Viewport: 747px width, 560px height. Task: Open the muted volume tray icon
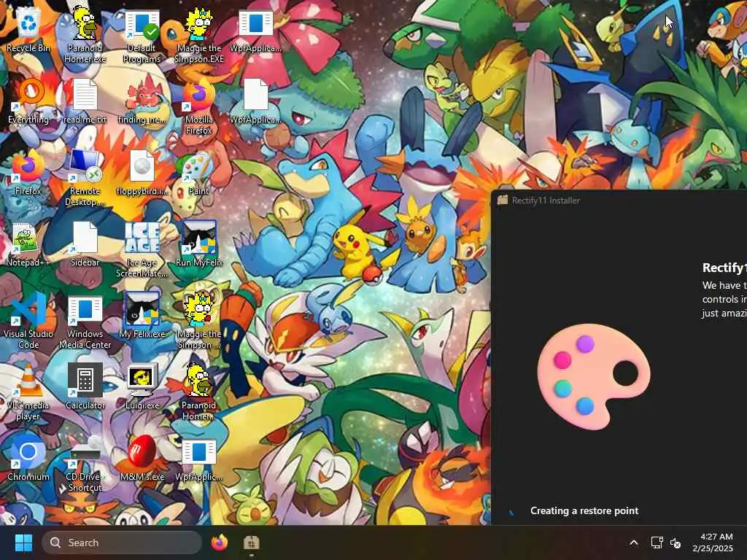(x=676, y=542)
